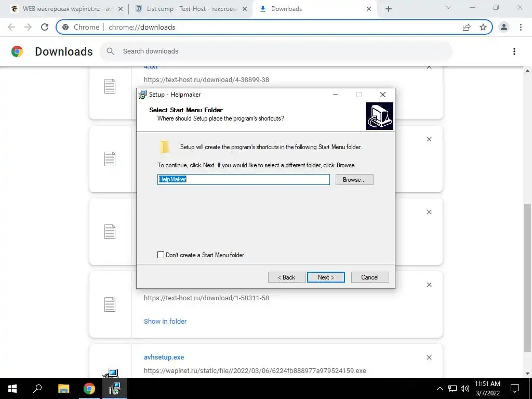Click the HelpMaker folder name field
The width and height of the screenshot is (532, 399).
(x=243, y=179)
